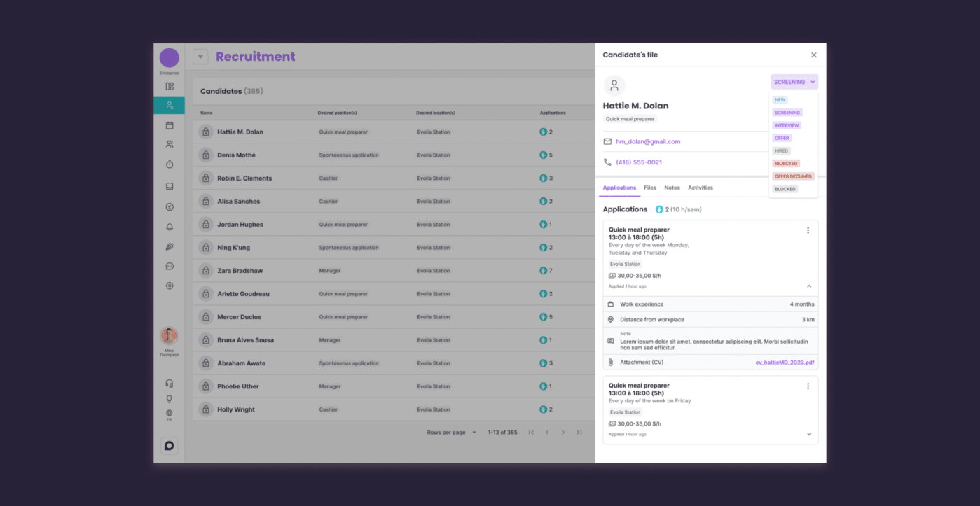Image resolution: width=980 pixels, height=506 pixels.
Task: Select the INTERVIEW status option
Action: pyautogui.click(x=787, y=125)
